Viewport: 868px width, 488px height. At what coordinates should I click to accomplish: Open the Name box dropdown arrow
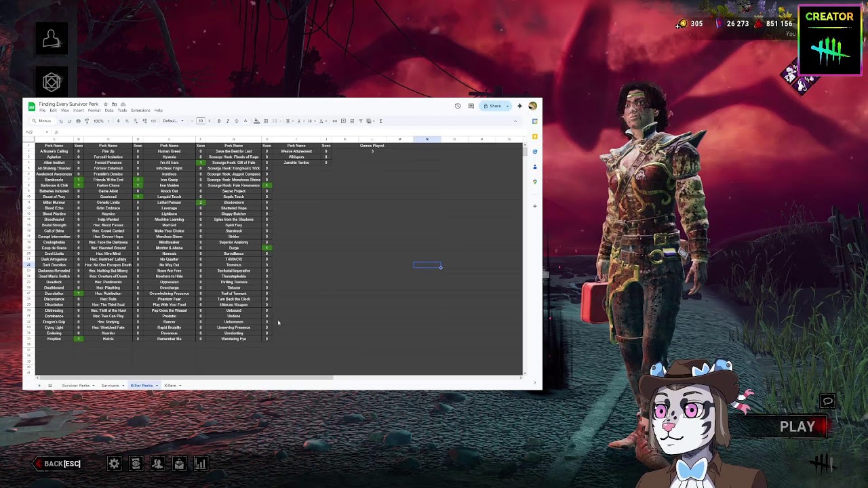click(x=47, y=131)
